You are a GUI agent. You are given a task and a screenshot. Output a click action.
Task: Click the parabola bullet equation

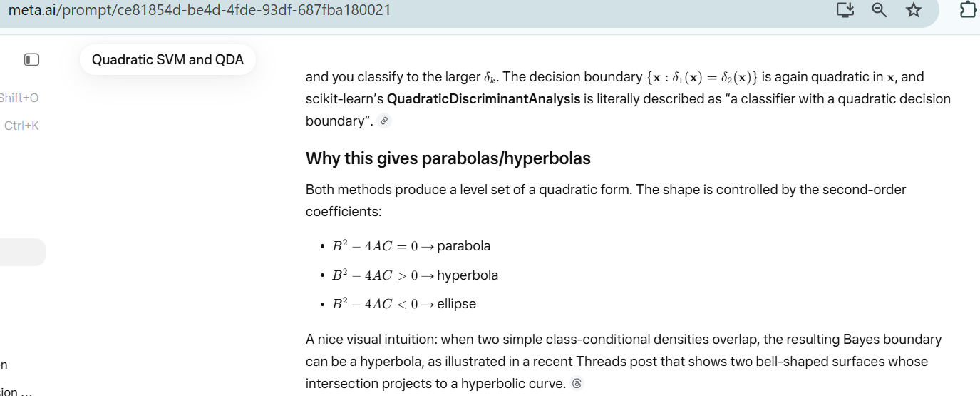coord(411,246)
